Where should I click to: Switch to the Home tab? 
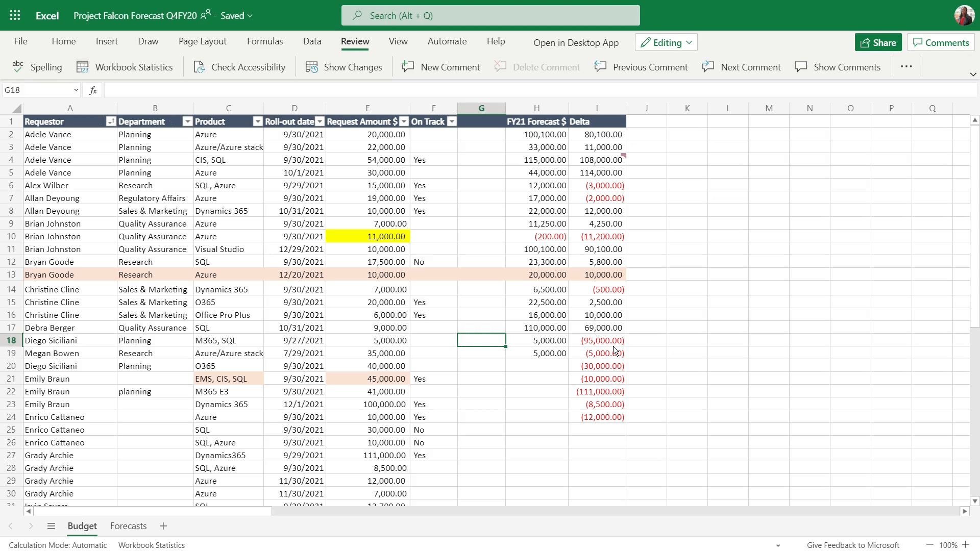(64, 41)
